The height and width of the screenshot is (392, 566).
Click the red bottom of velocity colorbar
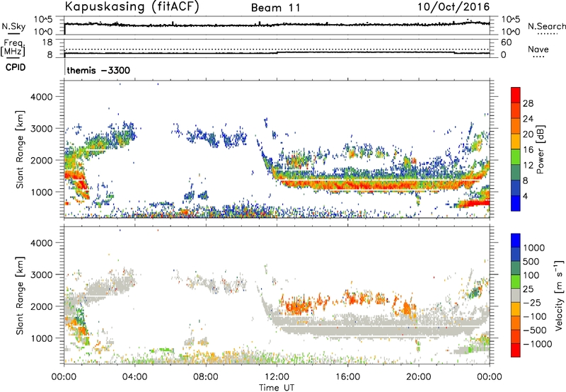(516, 350)
